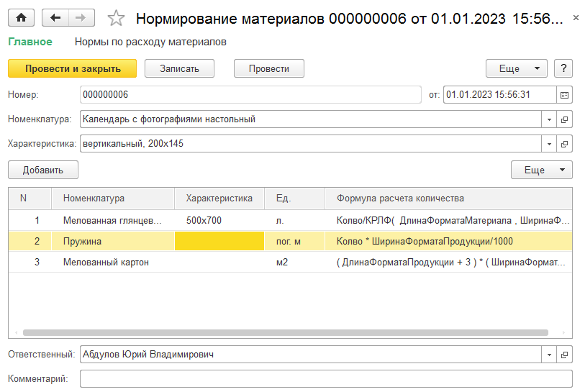This screenshot has height=392, width=585.
Task: Open the Номенклатура item form icon
Action: tap(565, 119)
